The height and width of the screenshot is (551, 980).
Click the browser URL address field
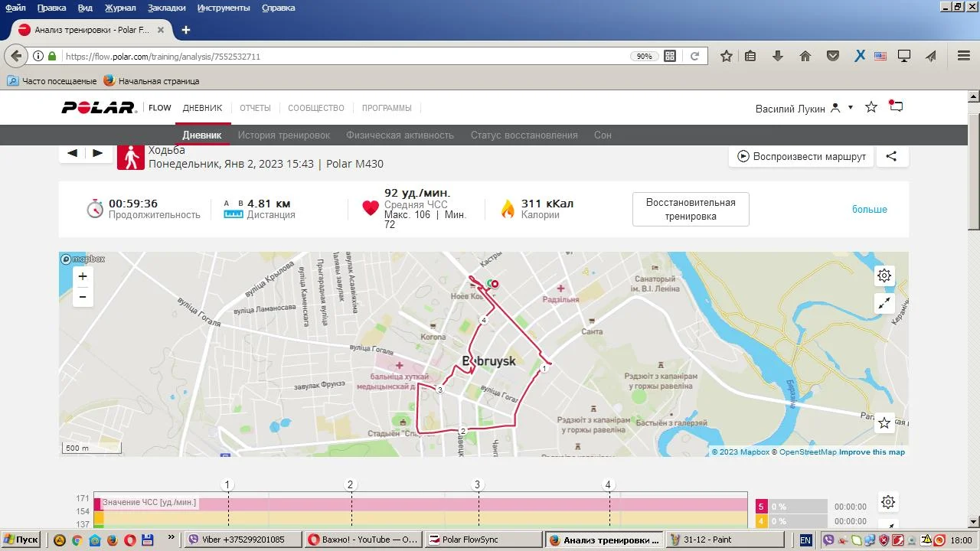[x=345, y=57]
